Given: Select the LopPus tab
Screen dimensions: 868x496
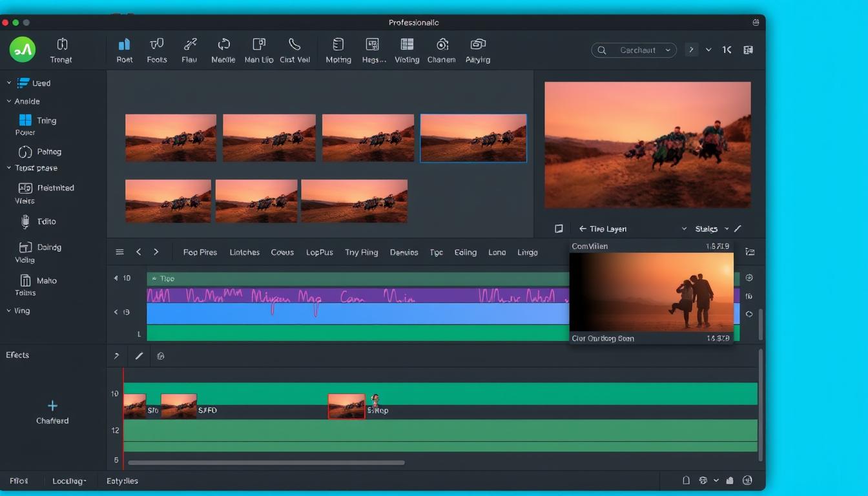Looking at the screenshot, I should coord(320,253).
